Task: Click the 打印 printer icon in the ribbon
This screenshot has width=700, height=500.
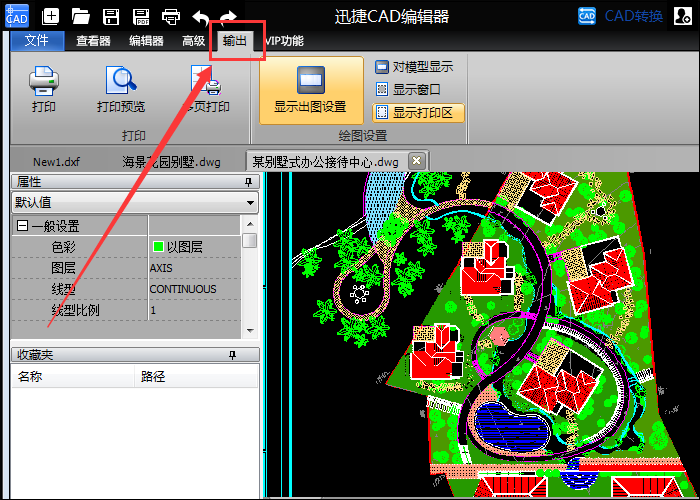Action: tap(44, 88)
